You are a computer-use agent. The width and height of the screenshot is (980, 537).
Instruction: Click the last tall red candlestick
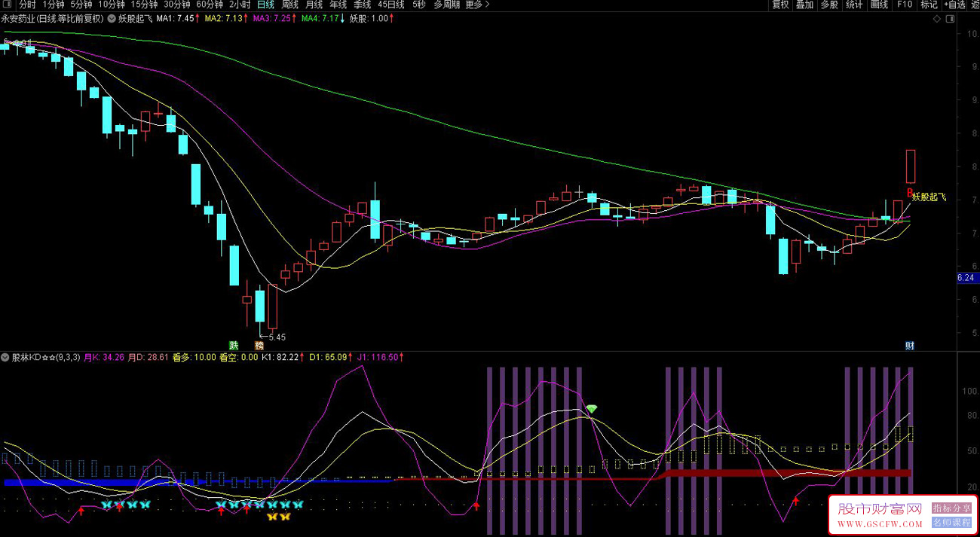(911, 166)
